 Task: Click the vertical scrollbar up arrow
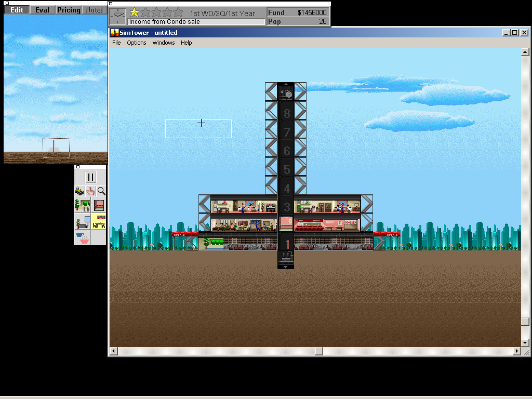525,52
